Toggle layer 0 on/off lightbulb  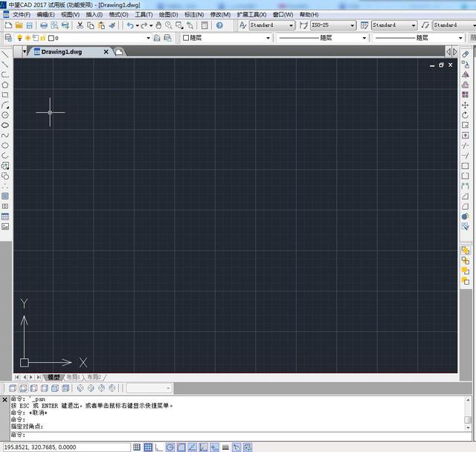point(20,38)
